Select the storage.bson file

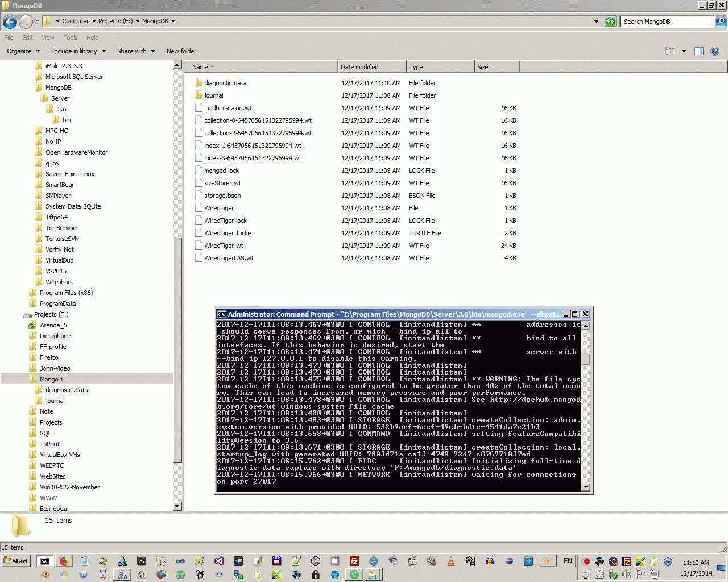click(x=222, y=196)
